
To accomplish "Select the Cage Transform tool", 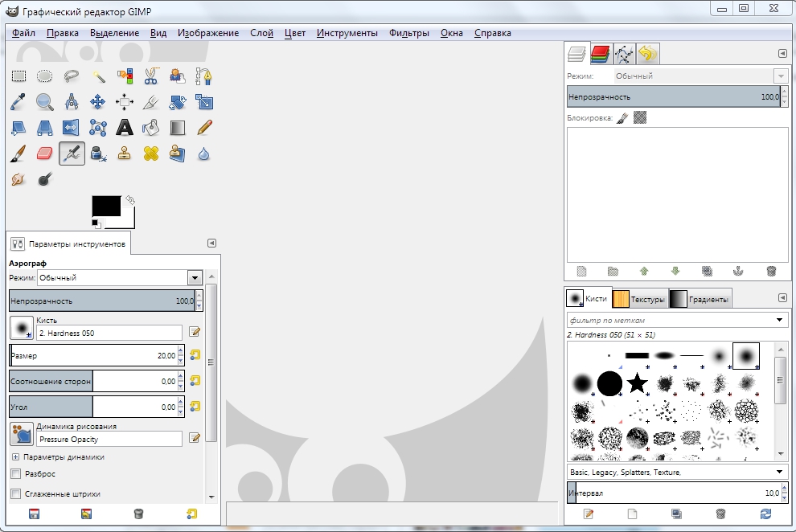I will tap(98, 127).
